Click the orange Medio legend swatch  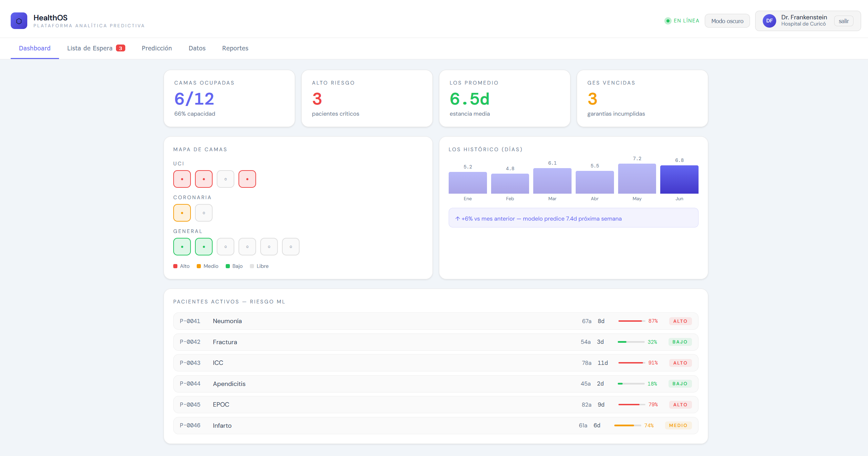[x=199, y=266]
